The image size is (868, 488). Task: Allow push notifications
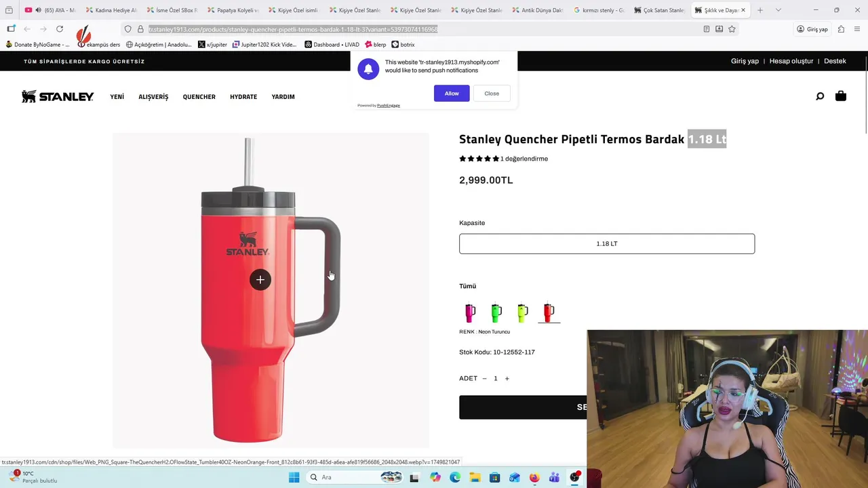tap(452, 94)
